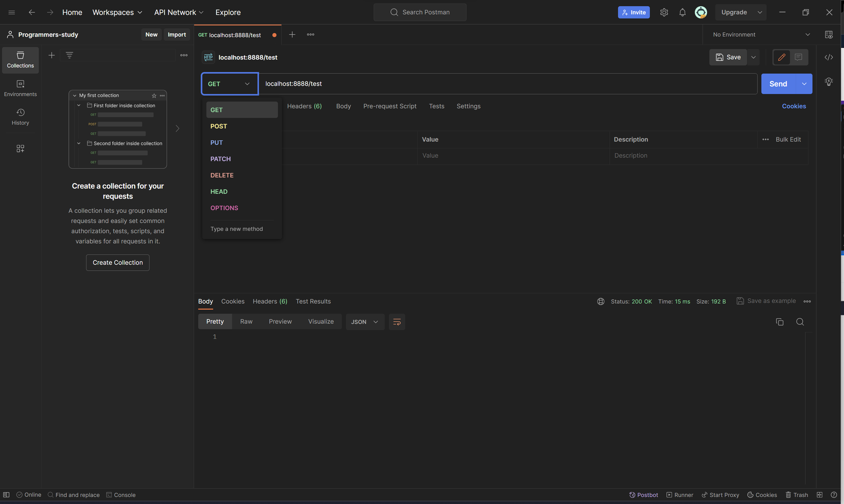Go back with the left arrow
Screen dimensions: 844x504
pyautogui.click(x=32, y=12)
